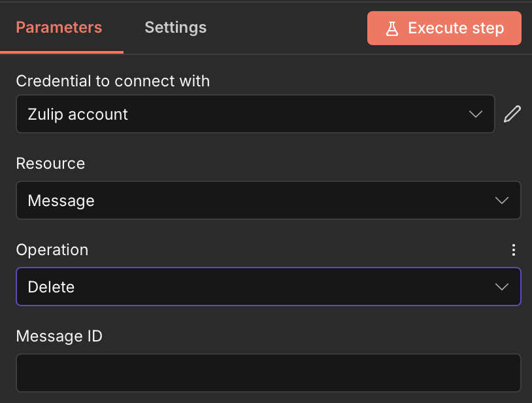The image size is (532, 403).
Task: Select the Parameters tab
Action: pyautogui.click(x=59, y=27)
